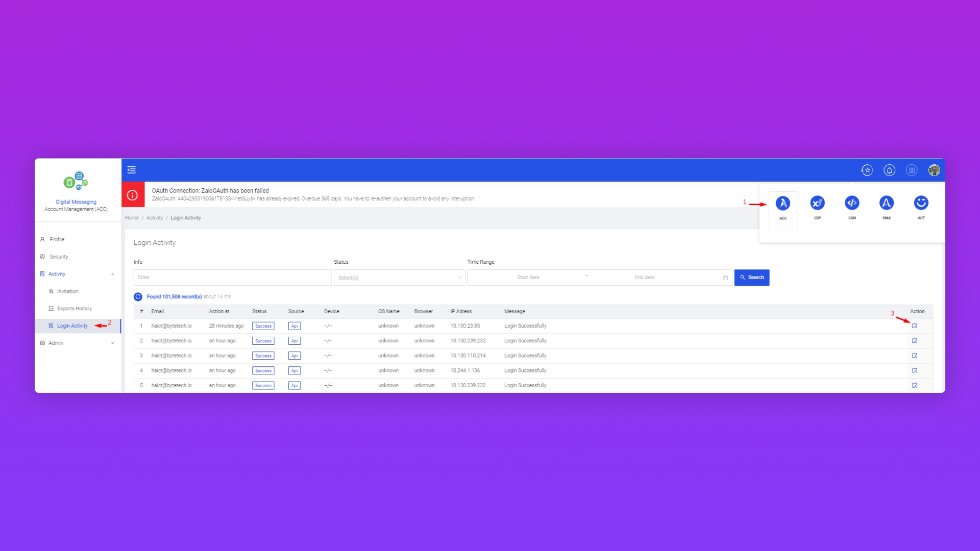View details of first login record
The image size is (980, 551).
915,326
